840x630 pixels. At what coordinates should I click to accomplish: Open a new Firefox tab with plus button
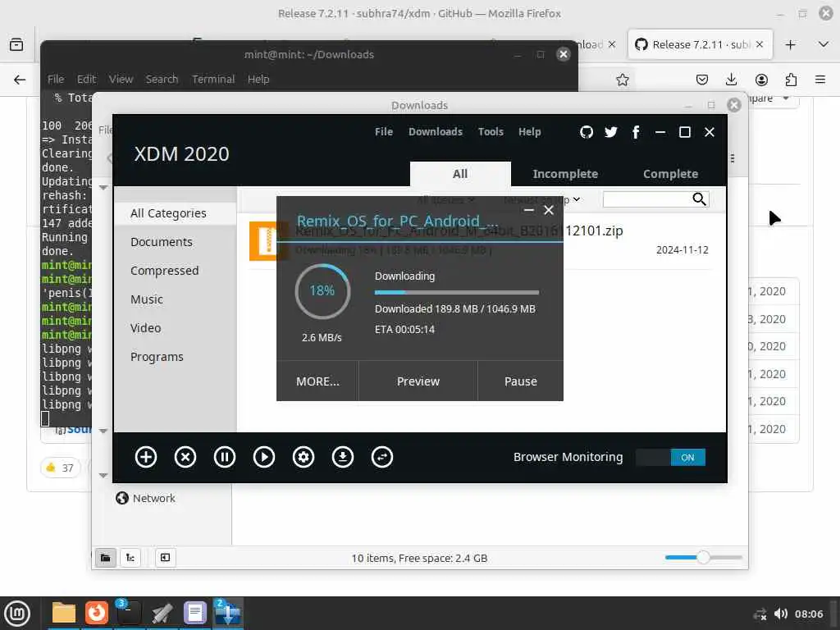[790, 44]
